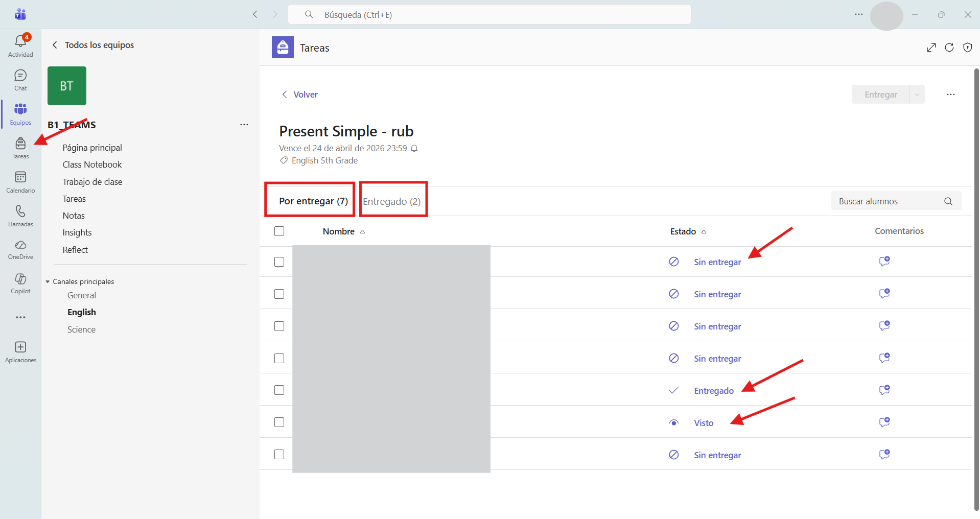Switch to Entregado (2) tab
980x519 pixels.
[x=392, y=202]
